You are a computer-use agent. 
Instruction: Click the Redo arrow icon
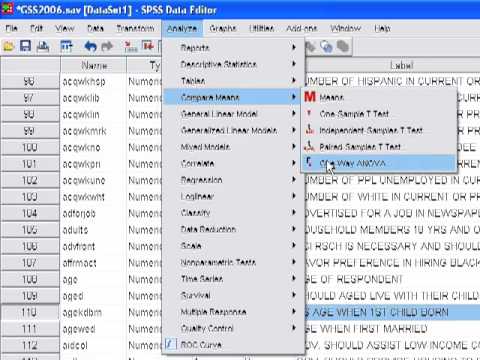[107, 46]
